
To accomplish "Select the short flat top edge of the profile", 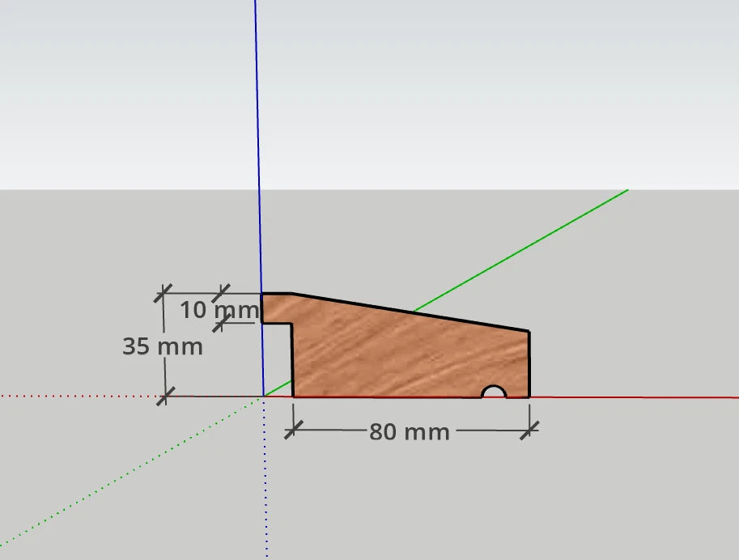I will [276, 294].
